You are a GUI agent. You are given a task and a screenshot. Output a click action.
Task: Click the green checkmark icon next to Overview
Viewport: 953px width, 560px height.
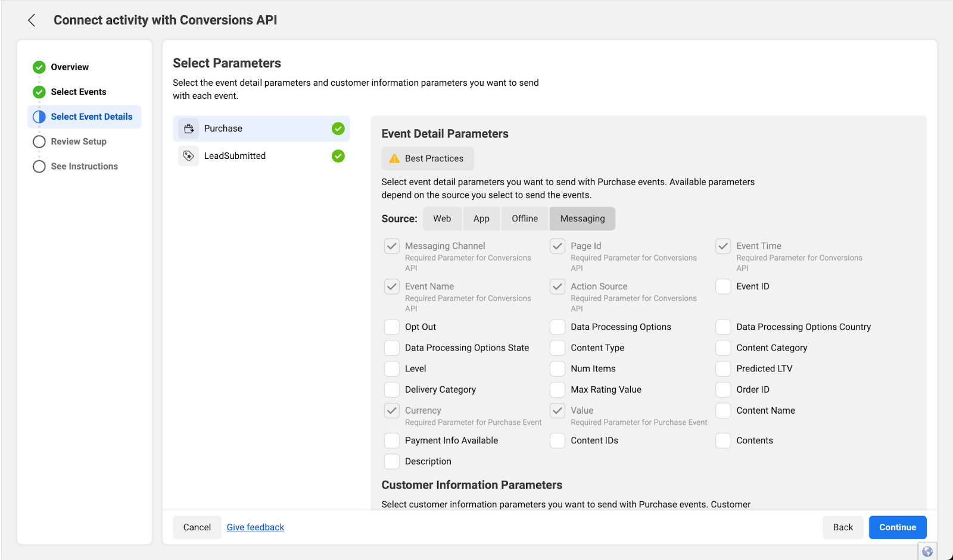coord(39,67)
